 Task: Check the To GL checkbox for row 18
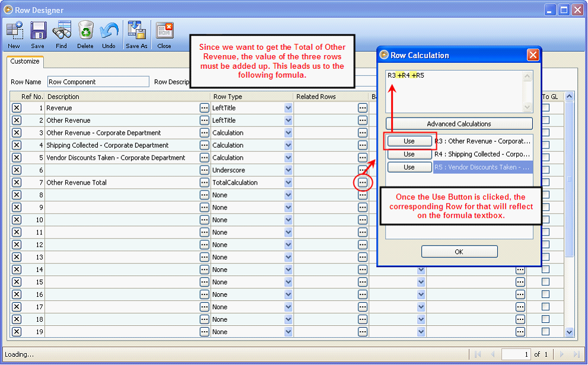point(546,319)
